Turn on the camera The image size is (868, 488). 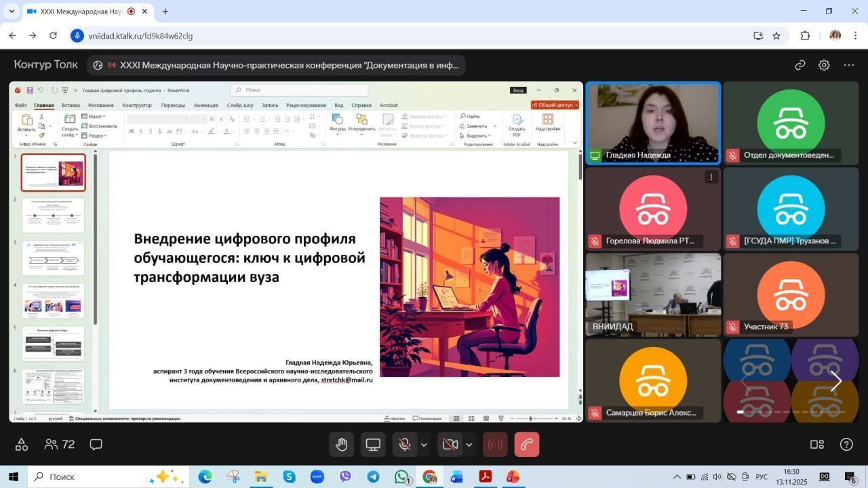click(450, 445)
